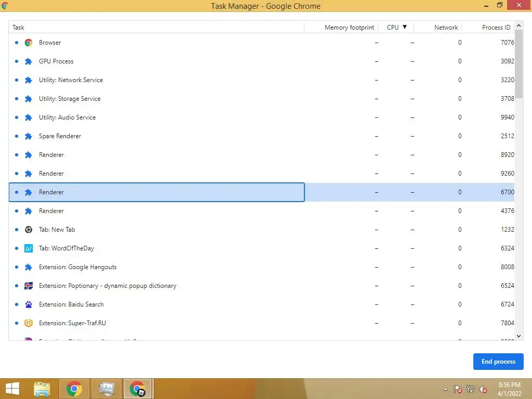Click the highlighted Renderer row label
Screen dimensions: 532x399
(x=51, y=192)
